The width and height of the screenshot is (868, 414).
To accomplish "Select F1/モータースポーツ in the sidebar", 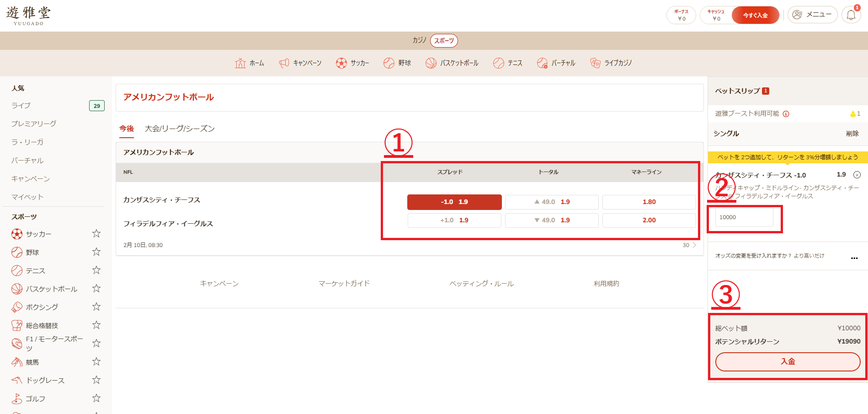I will [x=48, y=344].
